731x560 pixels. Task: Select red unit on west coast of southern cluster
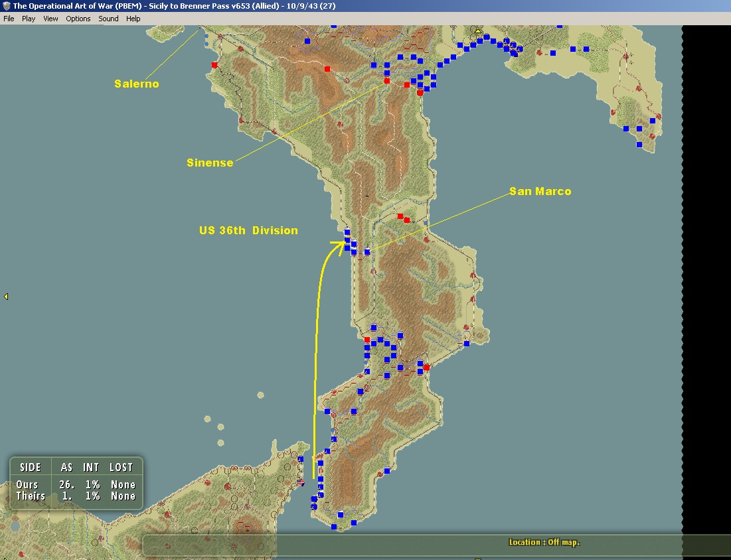tap(367, 340)
